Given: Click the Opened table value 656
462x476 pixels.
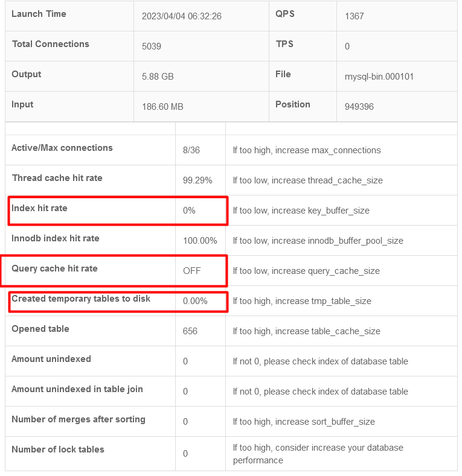Looking at the screenshot, I should 190,331.
